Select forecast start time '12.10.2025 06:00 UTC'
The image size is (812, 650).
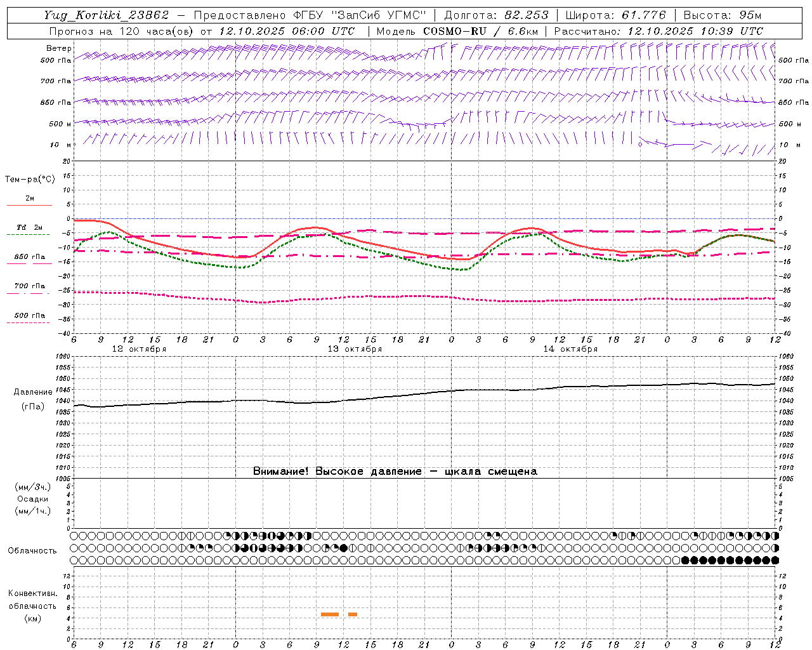[287, 31]
